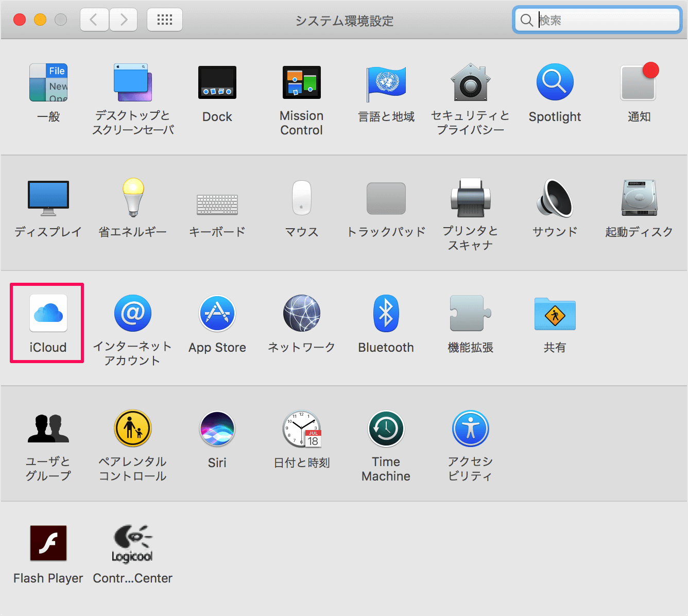Open 起動ディスク hard drive icon
Image resolution: width=688 pixels, height=616 pixels.
tap(640, 198)
